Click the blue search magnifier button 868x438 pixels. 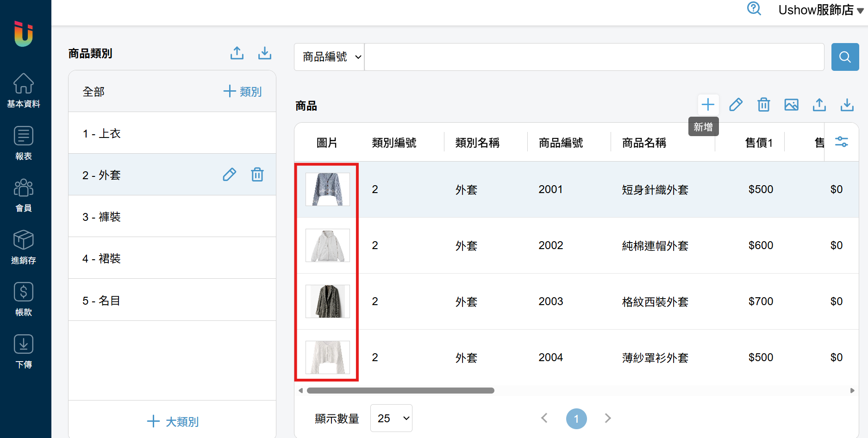tap(845, 57)
